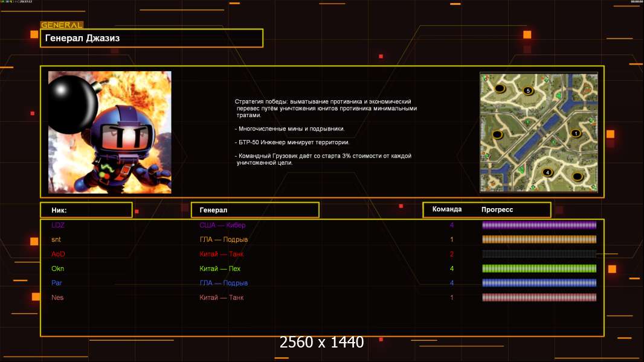Click team number 1 in Nes row
This screenshot has height=362, width=644.
452,297
